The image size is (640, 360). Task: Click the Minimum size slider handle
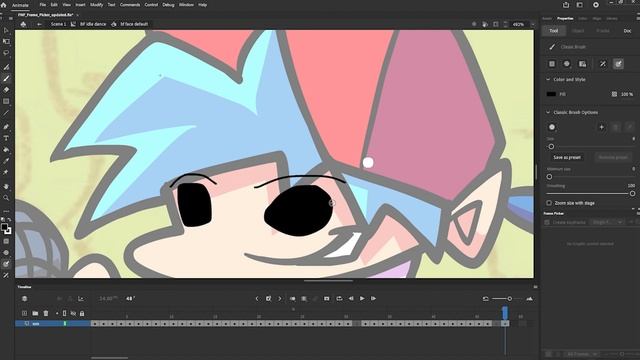549,177
